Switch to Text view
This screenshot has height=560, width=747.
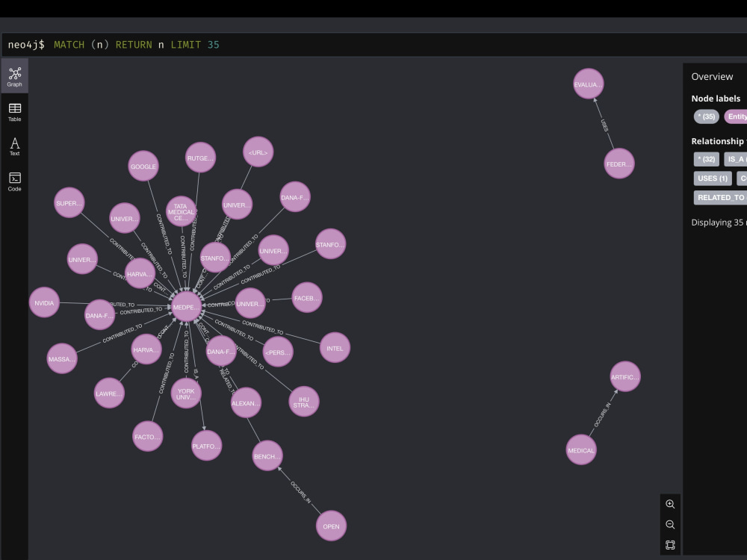coord(14,146)
